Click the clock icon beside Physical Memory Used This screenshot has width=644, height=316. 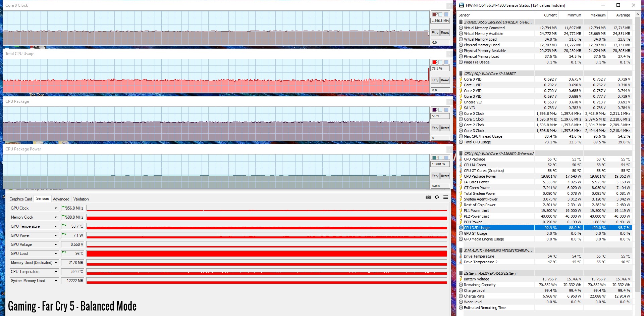pos(461,45)
